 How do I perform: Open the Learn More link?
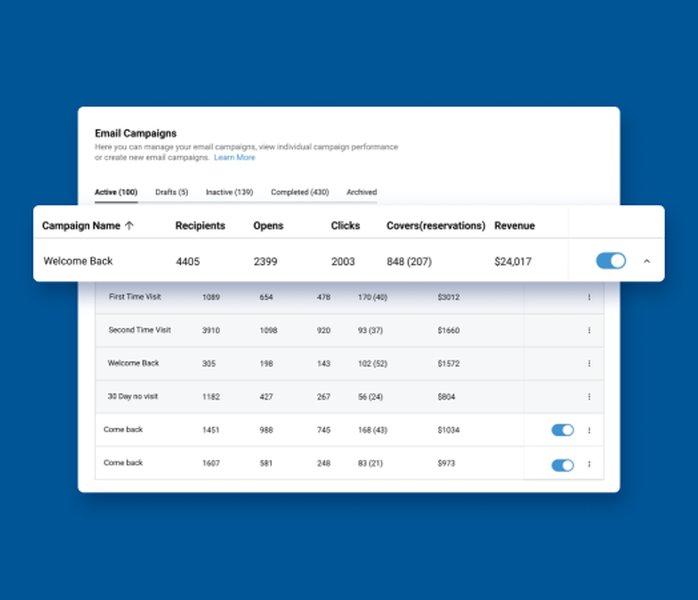(x=235, y=158)
